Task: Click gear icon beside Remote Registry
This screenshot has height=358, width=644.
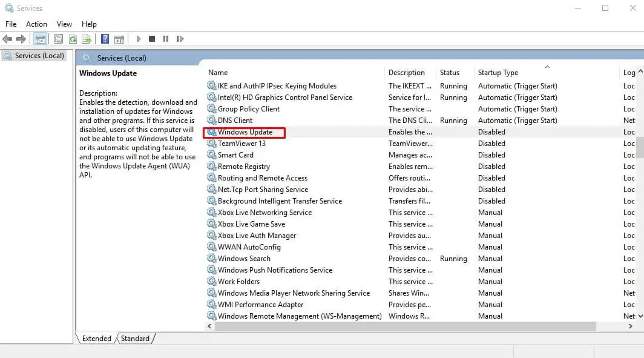Action: point(211,166)
